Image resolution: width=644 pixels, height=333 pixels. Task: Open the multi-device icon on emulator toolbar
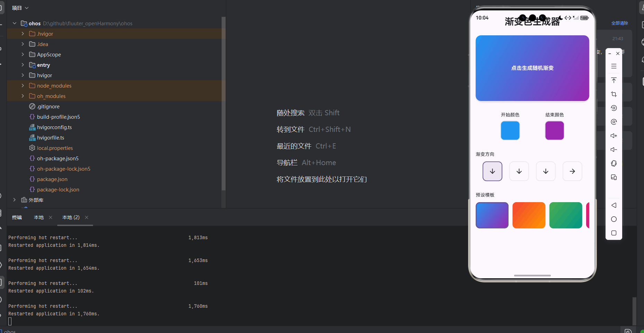pyautogui.click(x=614, y=177)
